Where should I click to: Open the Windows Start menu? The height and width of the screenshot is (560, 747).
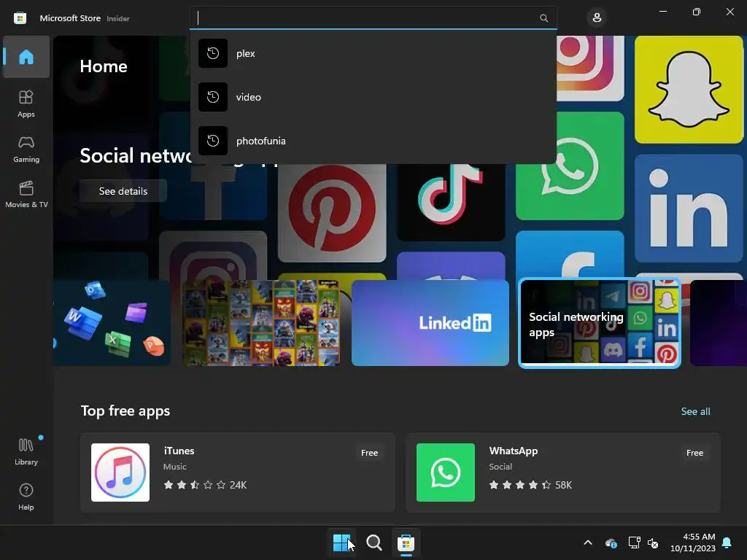341,542
